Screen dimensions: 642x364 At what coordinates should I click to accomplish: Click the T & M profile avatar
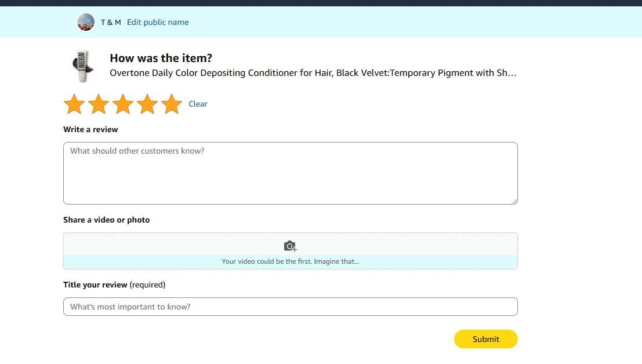point(86,22)
